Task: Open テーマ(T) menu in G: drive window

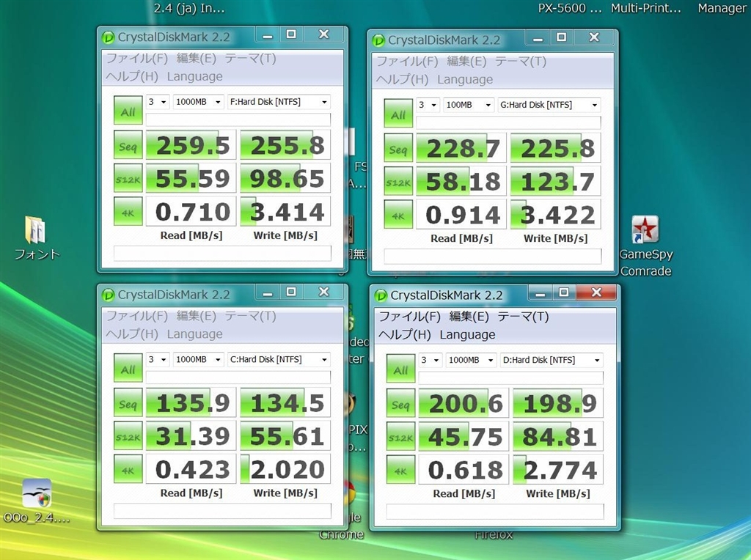Action: (521, 62)
